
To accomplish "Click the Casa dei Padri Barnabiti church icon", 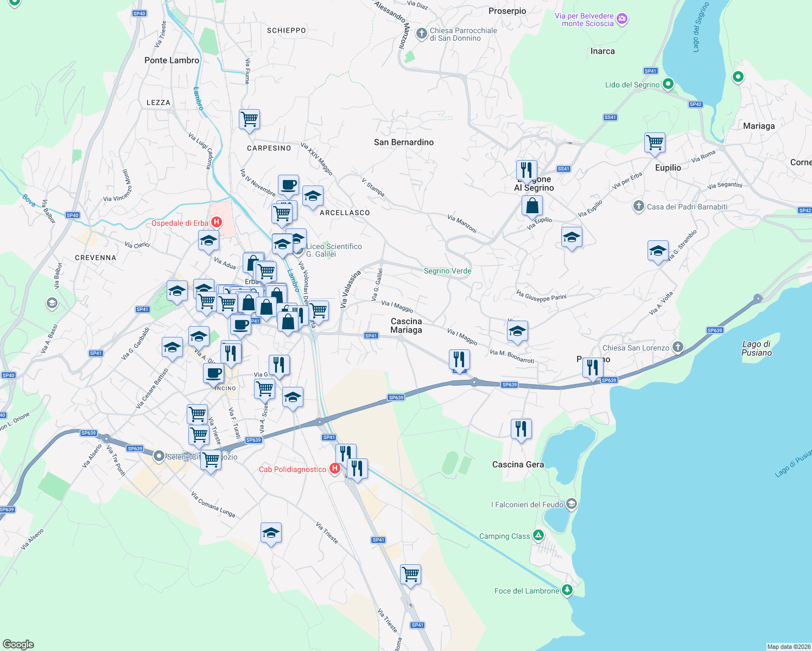I will pyautogui.click(x=638, y=207).
